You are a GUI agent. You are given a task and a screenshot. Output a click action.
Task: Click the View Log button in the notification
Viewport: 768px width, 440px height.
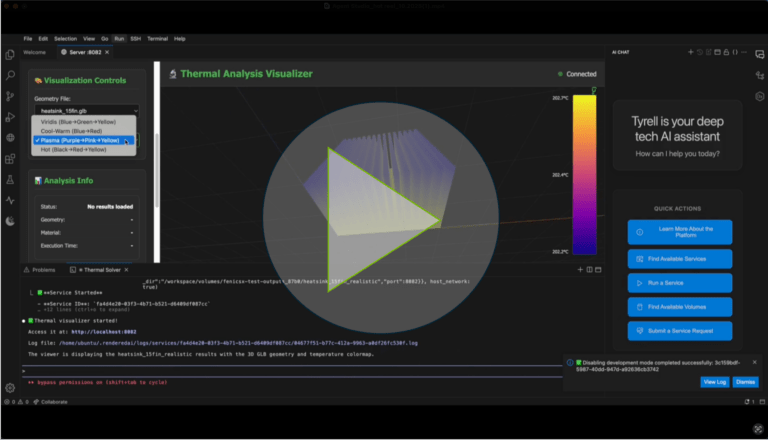coord(714,382)
